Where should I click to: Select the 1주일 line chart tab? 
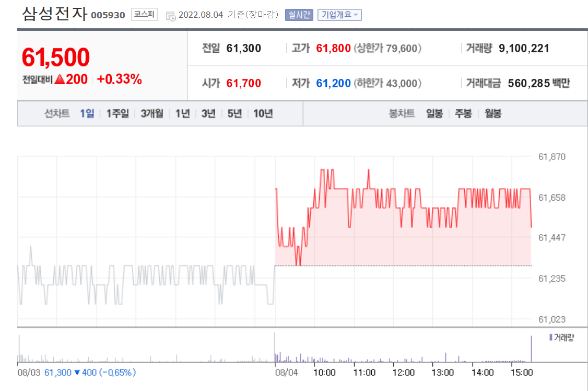(117, 113)
